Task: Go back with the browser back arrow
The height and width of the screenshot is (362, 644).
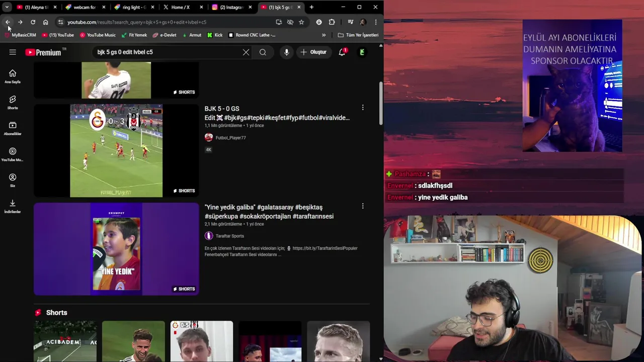Action: [8, 22]
